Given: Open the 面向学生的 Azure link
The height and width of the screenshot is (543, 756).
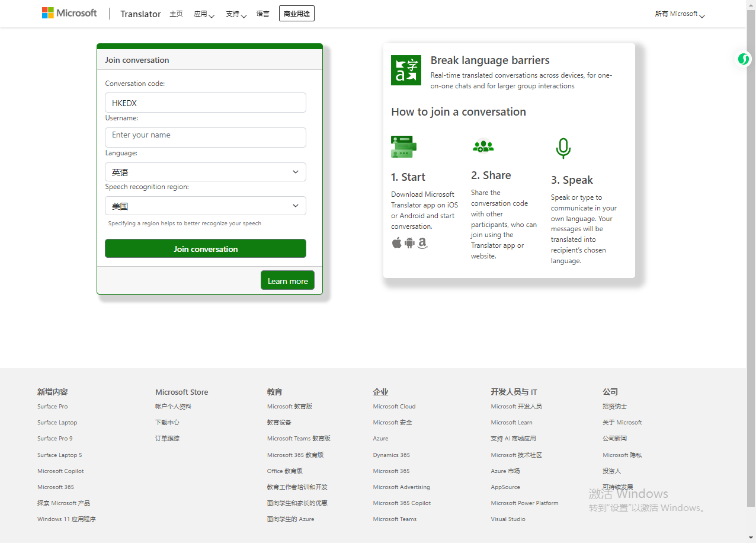Looking at the screenshot, I should click(290, 519).
